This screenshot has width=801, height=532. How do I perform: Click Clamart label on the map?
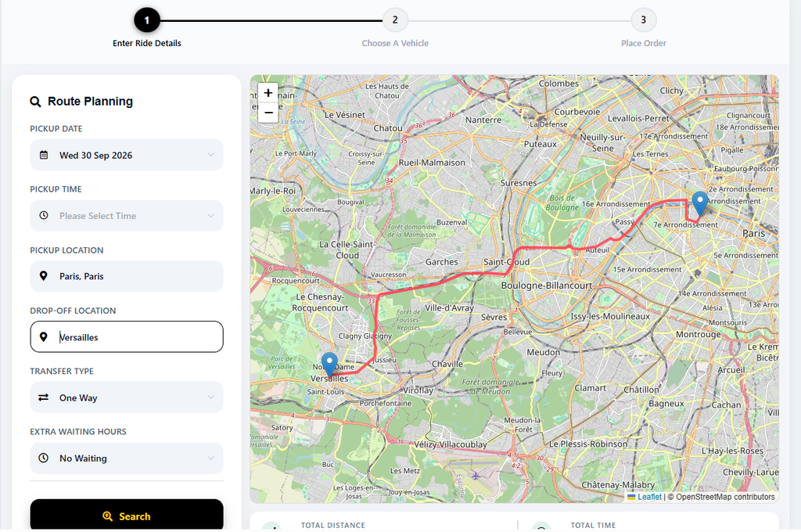click(x=591, y=388)
